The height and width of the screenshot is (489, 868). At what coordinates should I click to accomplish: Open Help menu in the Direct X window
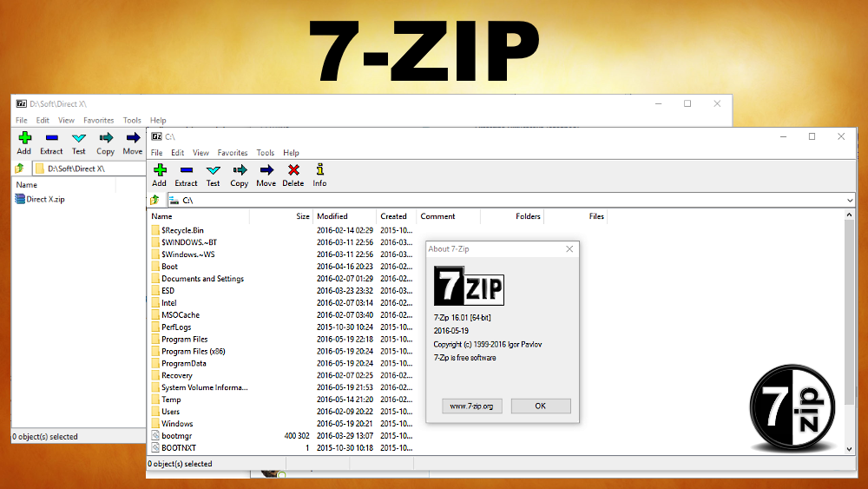(158, 120)
